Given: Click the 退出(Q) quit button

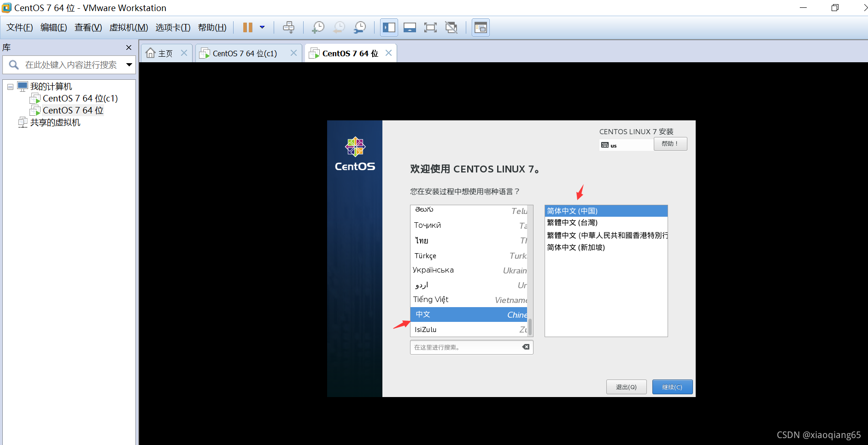Looking at the screenshot, I should [x=626, y=387].
